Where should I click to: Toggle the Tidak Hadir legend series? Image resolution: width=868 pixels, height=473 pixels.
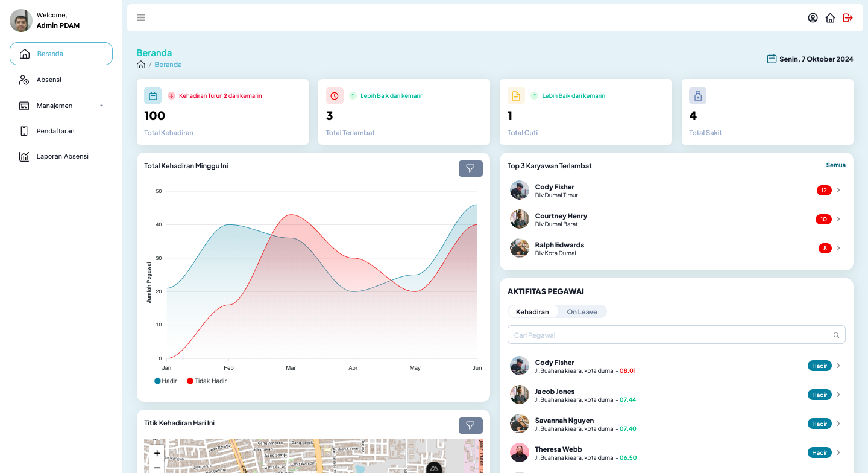207,381
